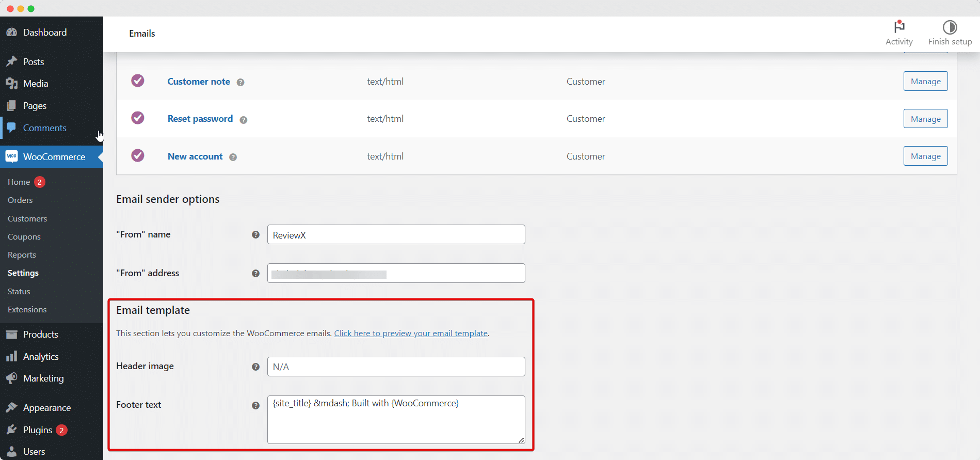Screen dimensions: 980x460
Task: Go to WooCommerce Reports submenu
Action: click(22, 255)
